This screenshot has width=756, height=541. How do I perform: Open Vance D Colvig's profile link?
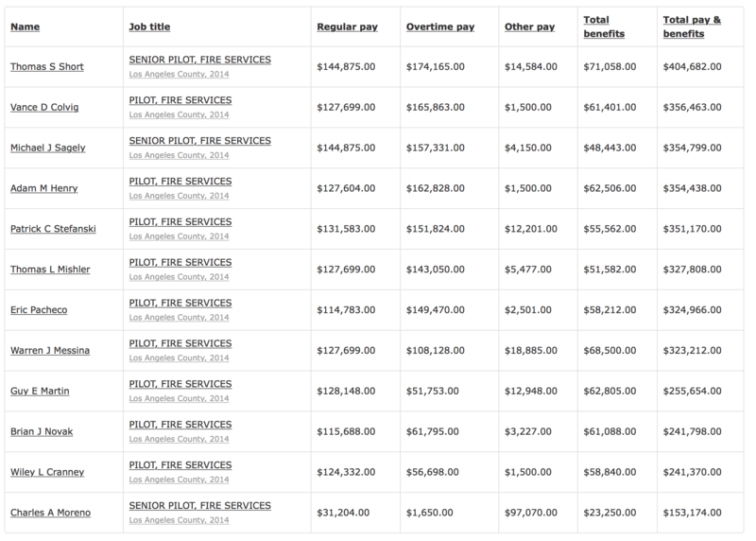(x=43, y=108)
